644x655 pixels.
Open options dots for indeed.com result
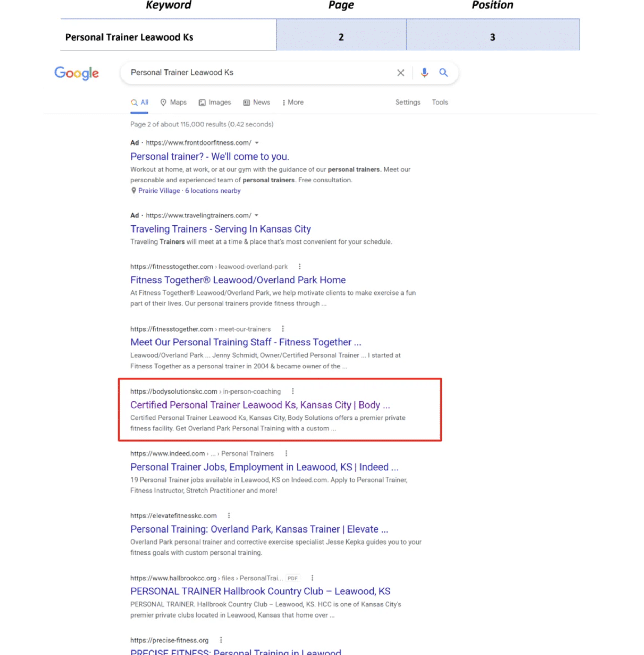286,453
